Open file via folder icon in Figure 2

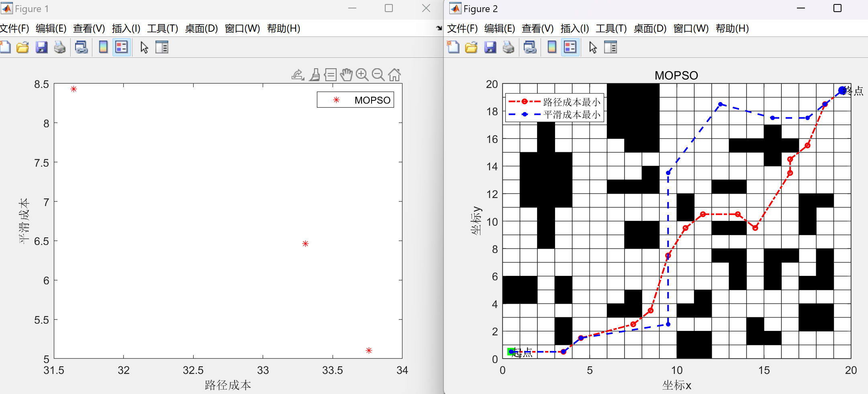(471, 47)
